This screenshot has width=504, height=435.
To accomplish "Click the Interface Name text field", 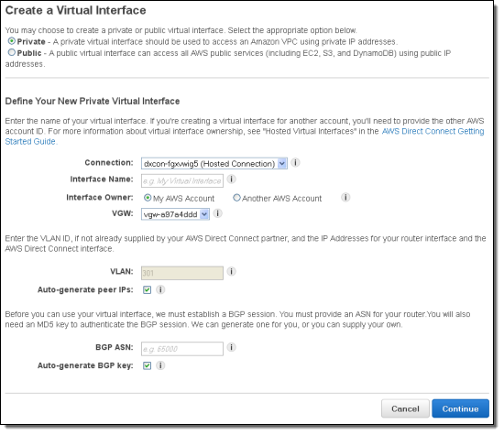I will click(x=182, y=181).
